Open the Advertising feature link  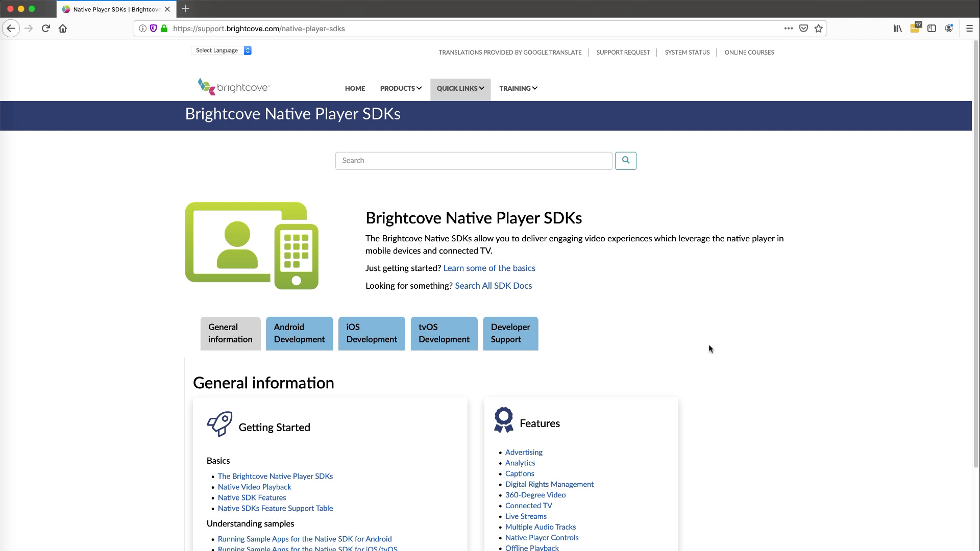524,453
